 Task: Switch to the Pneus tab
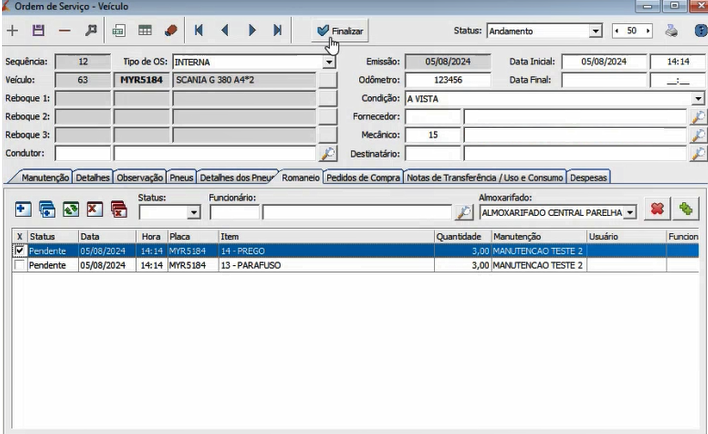(x=181, y=178)
